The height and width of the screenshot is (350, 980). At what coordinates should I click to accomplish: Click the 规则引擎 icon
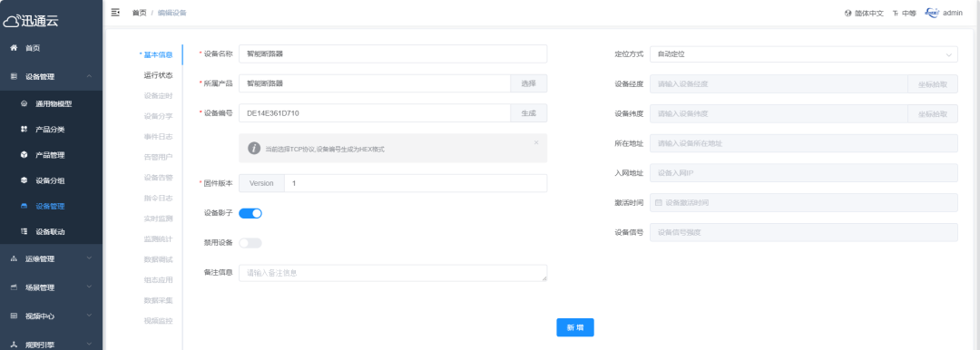14,345
